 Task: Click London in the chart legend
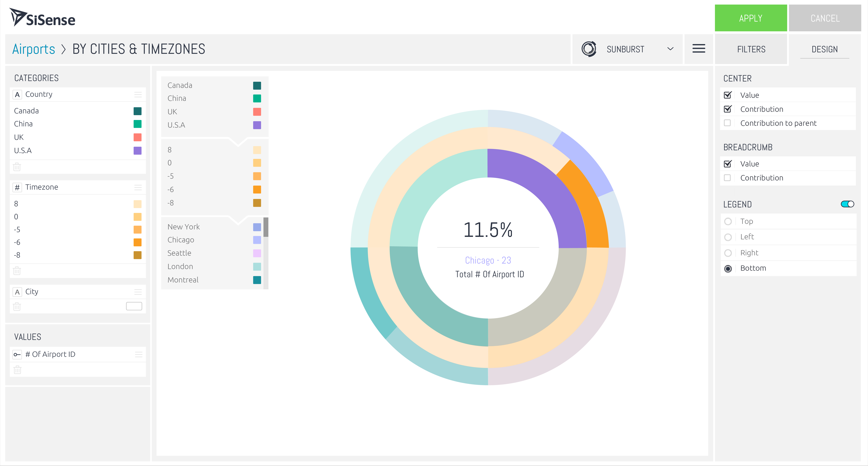(x=180, y=266)
